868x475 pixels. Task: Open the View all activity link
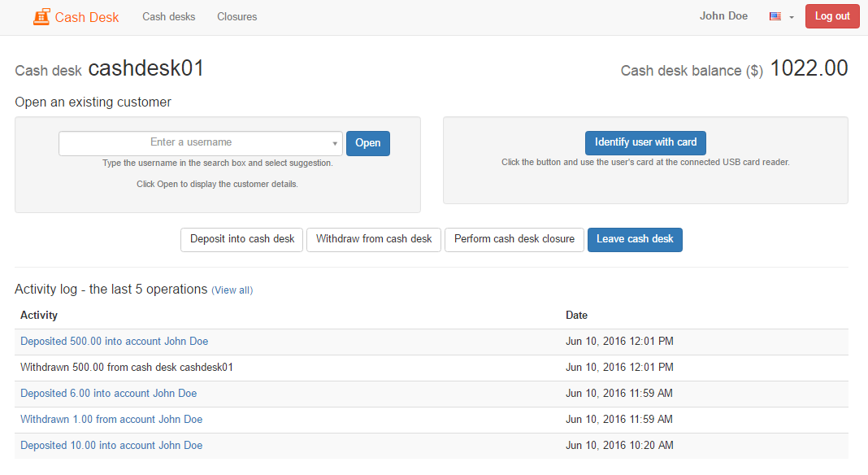pyautogui.click(x=232, y=290)
